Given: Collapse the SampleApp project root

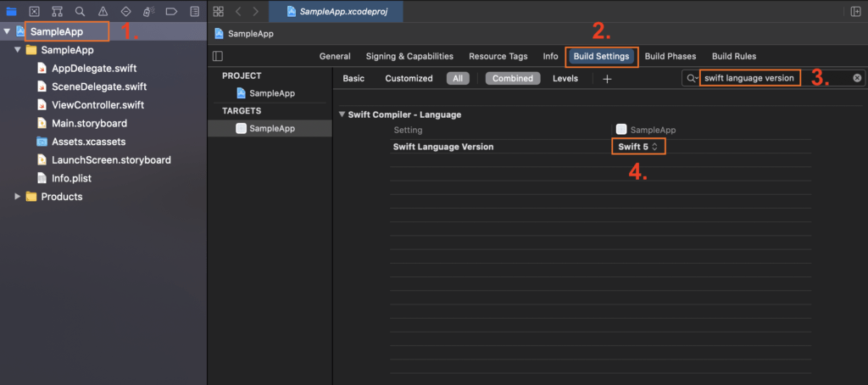Looking at the screenshot, I should (7, 31).
